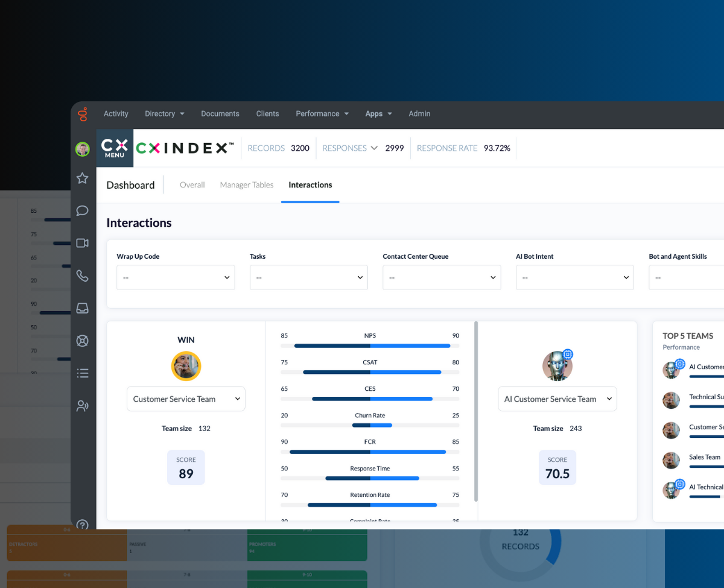Expand the Wrap Up Code dropdown

176,277
